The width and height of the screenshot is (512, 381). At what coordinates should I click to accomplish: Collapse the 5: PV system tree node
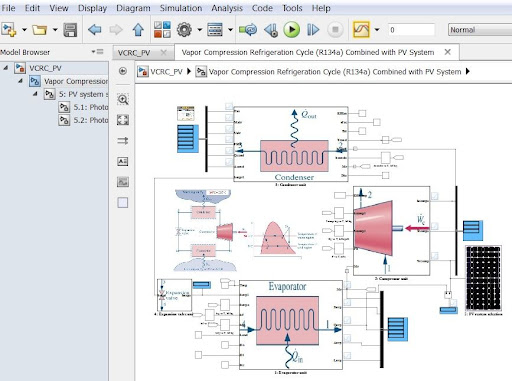tap(35, 94)
